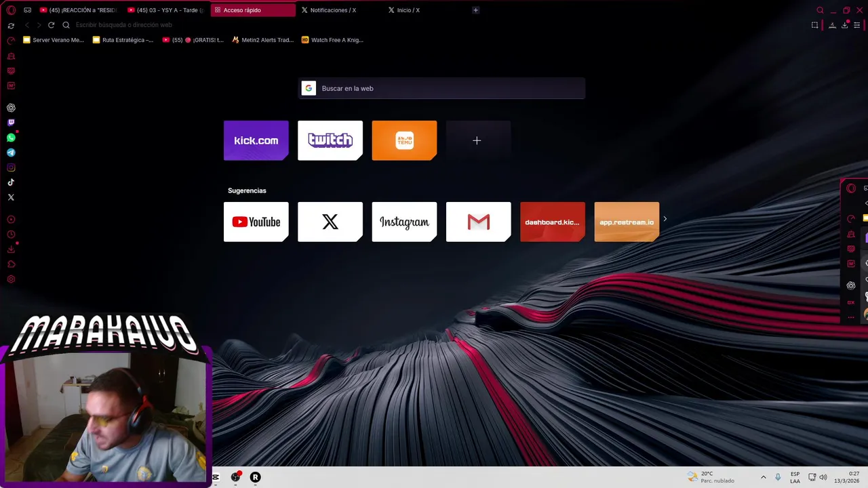The width and height of the screenshot is (868, 488).
Task: Open the X suggestion tile
Action: 330,222
